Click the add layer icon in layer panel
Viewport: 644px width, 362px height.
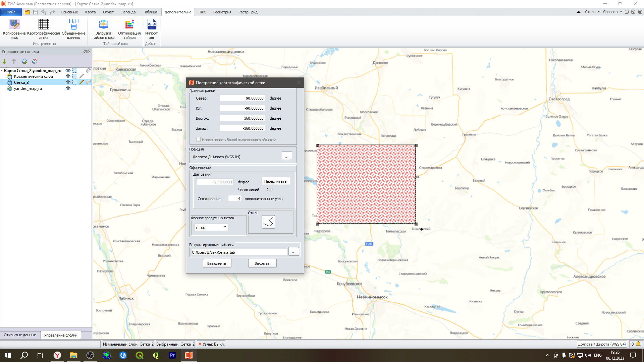tap(24, 61)
